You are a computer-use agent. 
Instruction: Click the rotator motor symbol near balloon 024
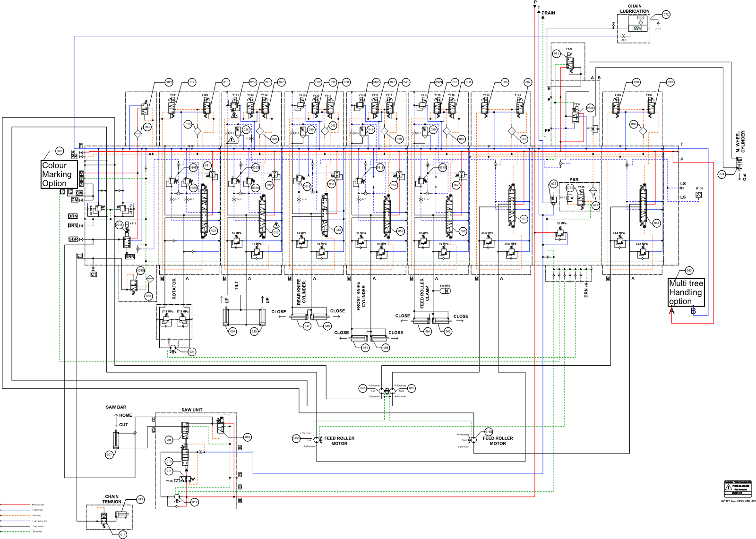[x=173, y=348]
